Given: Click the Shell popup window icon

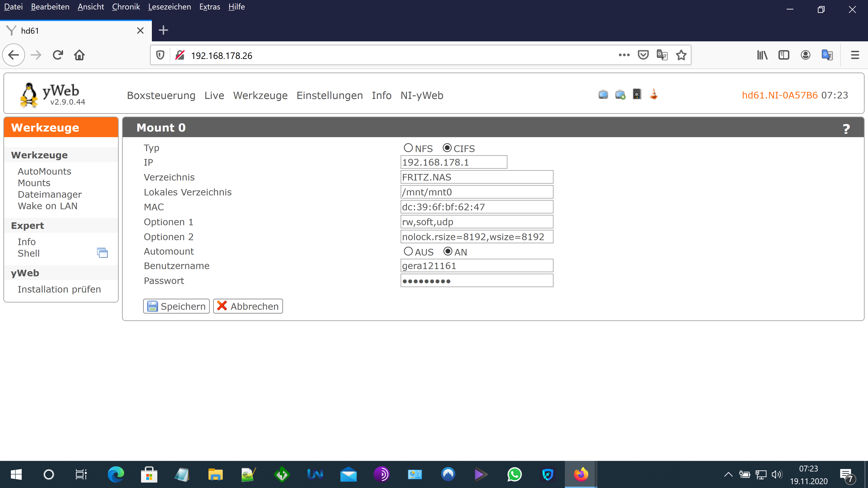Looking at the screenshot, I should tap(102, 253).
